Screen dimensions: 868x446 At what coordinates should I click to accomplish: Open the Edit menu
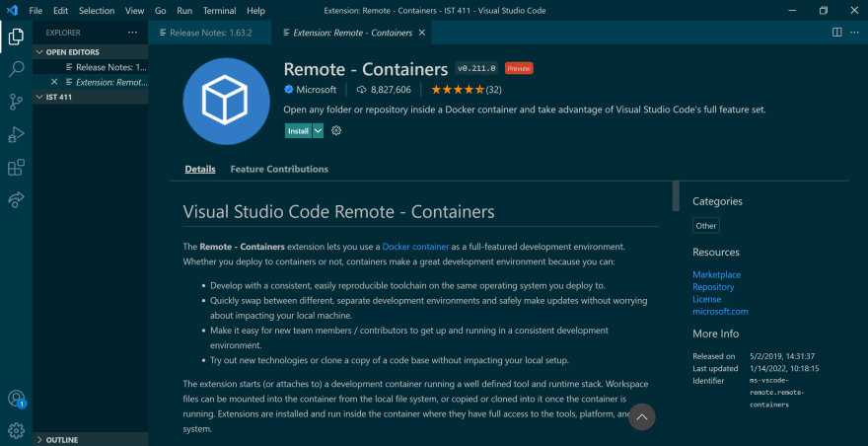click(60, 11)
